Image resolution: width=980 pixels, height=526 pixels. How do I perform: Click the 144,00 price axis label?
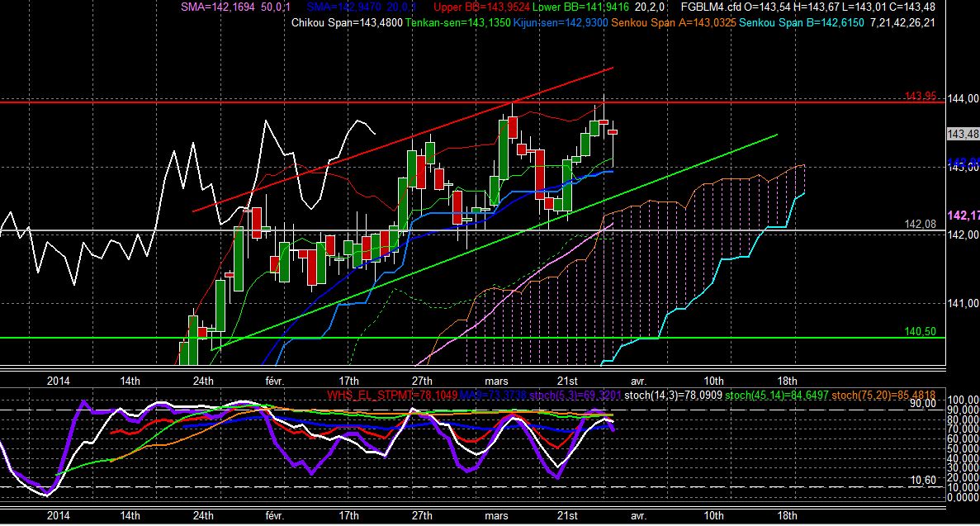click(963, 98)
